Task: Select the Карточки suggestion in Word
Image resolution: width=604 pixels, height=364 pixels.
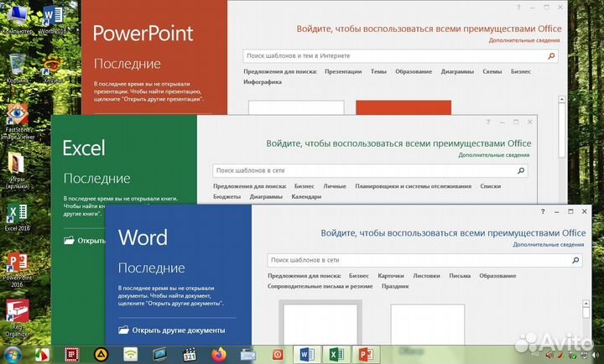Action: [x=391, y=276]
